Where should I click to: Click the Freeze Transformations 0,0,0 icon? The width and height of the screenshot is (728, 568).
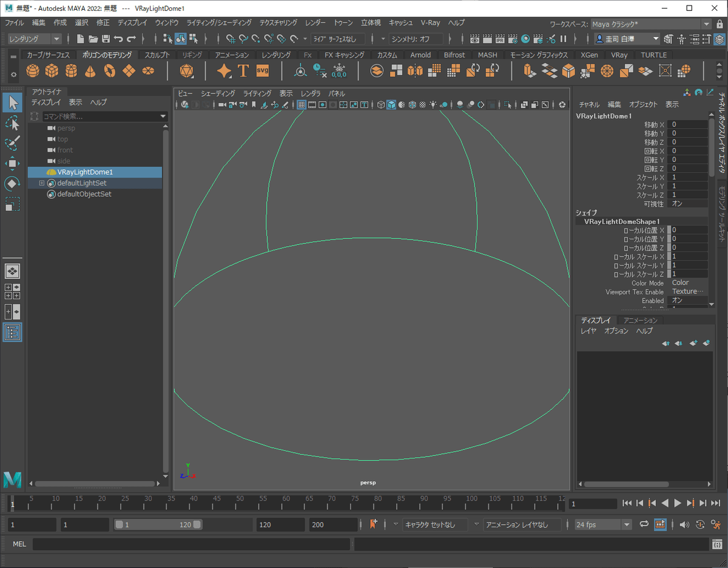click(x=339, y=71)
